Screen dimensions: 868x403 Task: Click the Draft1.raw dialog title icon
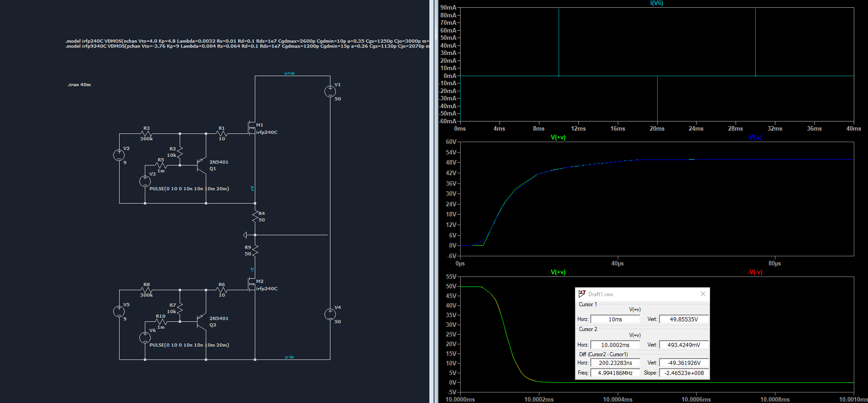click(582, 294)
